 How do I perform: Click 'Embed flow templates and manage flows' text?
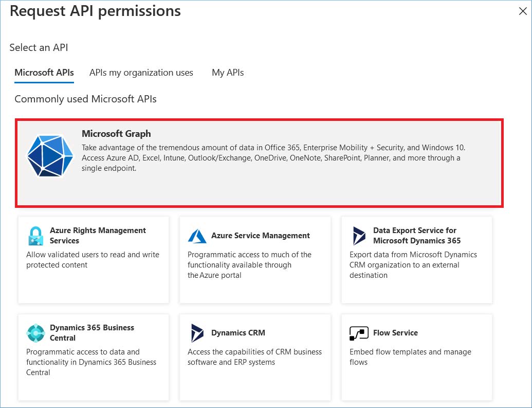click(x=410, y=357)
